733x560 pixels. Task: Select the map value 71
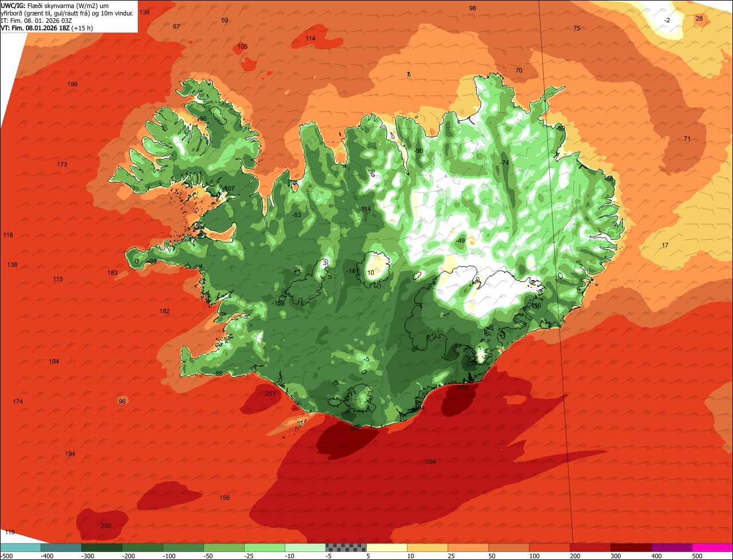tap(687, 139)
